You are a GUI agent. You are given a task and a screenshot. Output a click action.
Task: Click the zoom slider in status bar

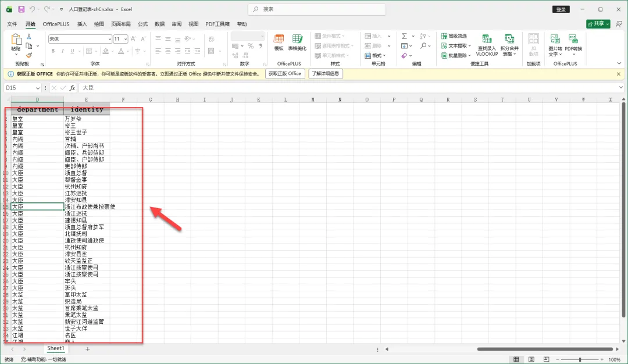click(580, 359)
